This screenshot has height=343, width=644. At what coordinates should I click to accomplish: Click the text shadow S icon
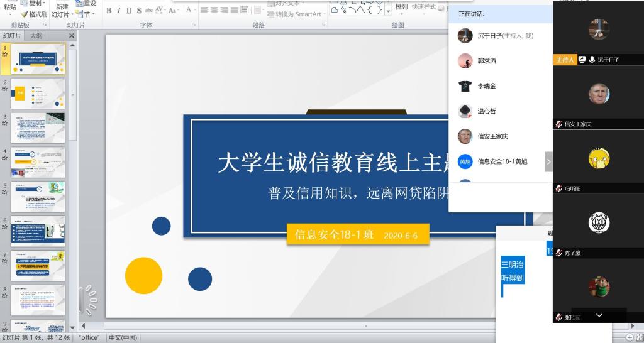coord(139,10)
